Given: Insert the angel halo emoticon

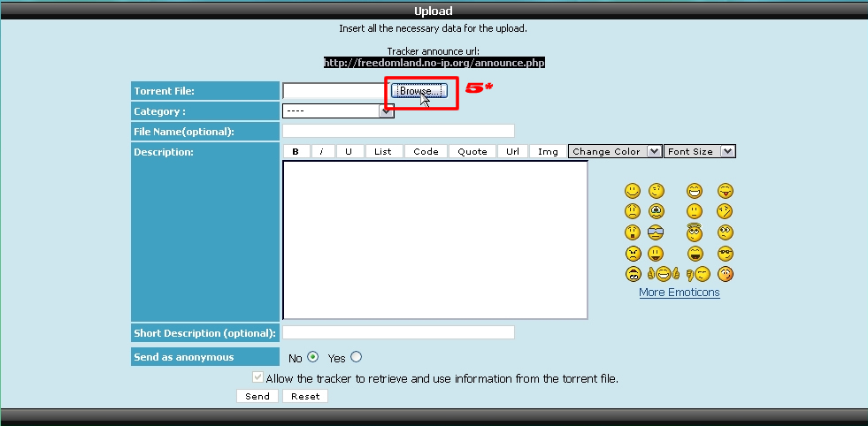Looking at the screenshot, I should click(695, 232).
